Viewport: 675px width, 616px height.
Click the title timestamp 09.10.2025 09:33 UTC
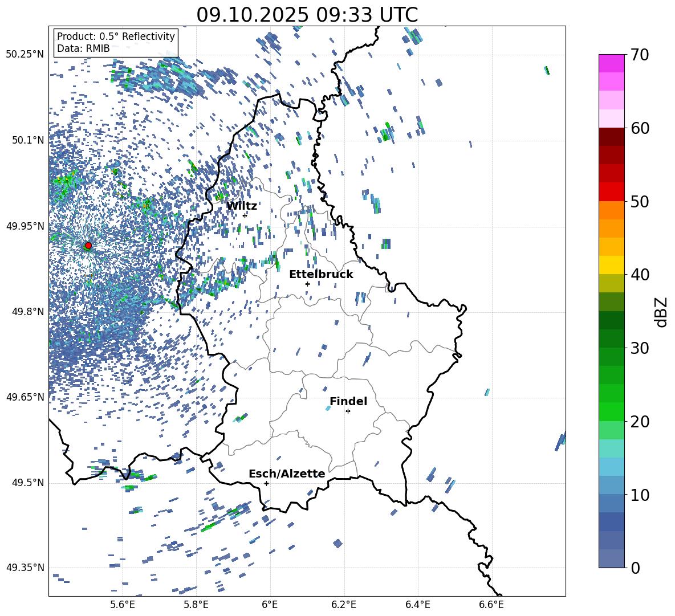point(307,15)
